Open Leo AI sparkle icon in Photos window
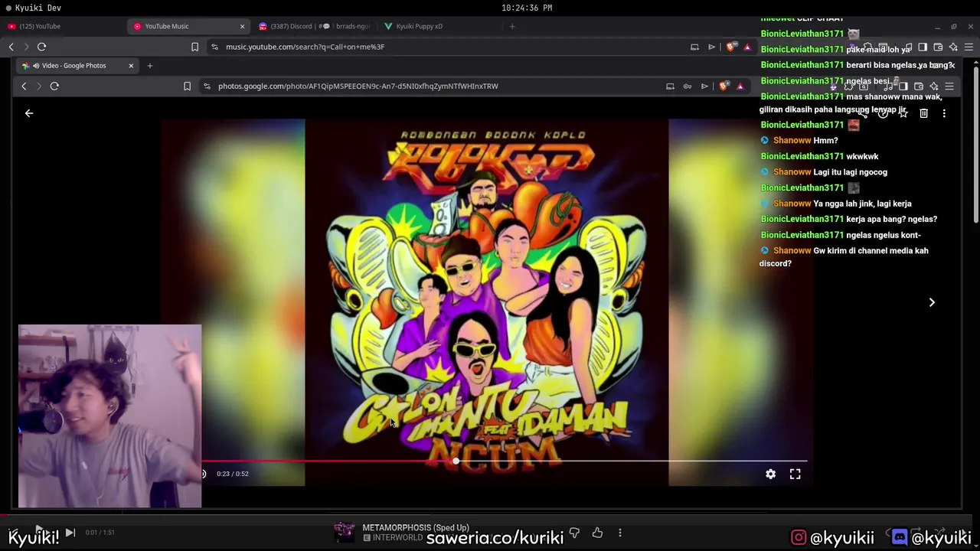The width and height of the screenshot is (980, 551). click(x=934, y=86)
